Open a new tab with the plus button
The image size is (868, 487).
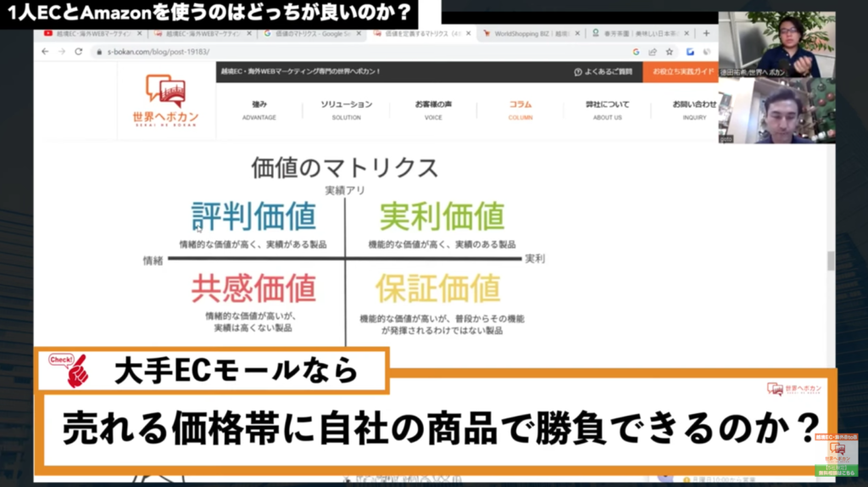tap(706, 33)
